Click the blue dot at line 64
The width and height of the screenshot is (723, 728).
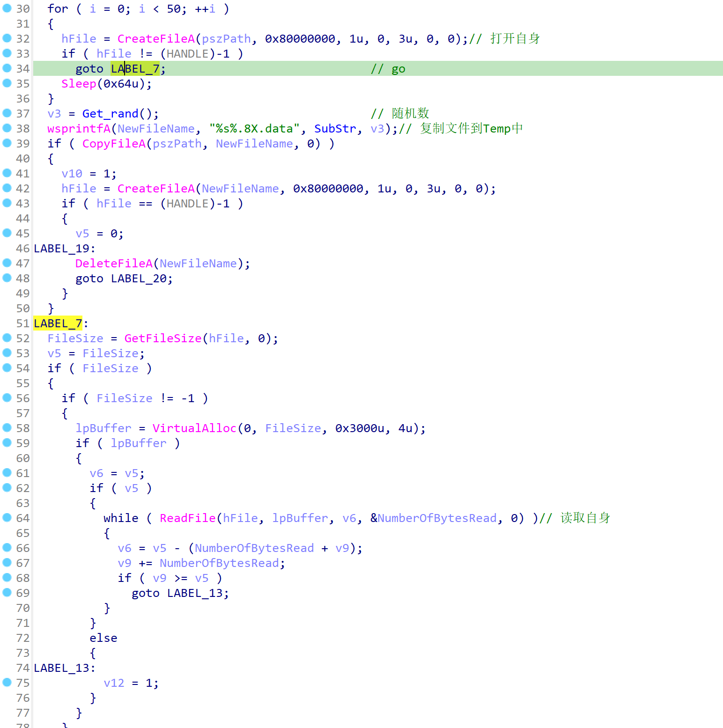(7, 518)
